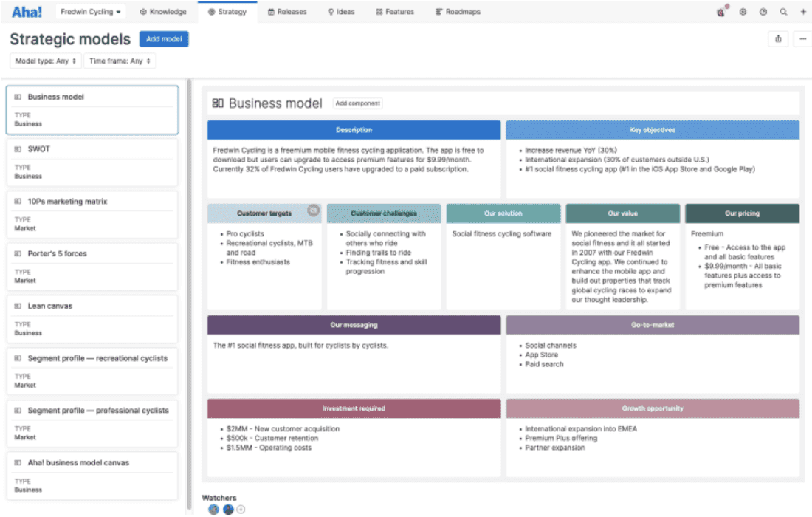Select the blue Description header bar
This screenshot has height=517, width=812.
(354, 130)
